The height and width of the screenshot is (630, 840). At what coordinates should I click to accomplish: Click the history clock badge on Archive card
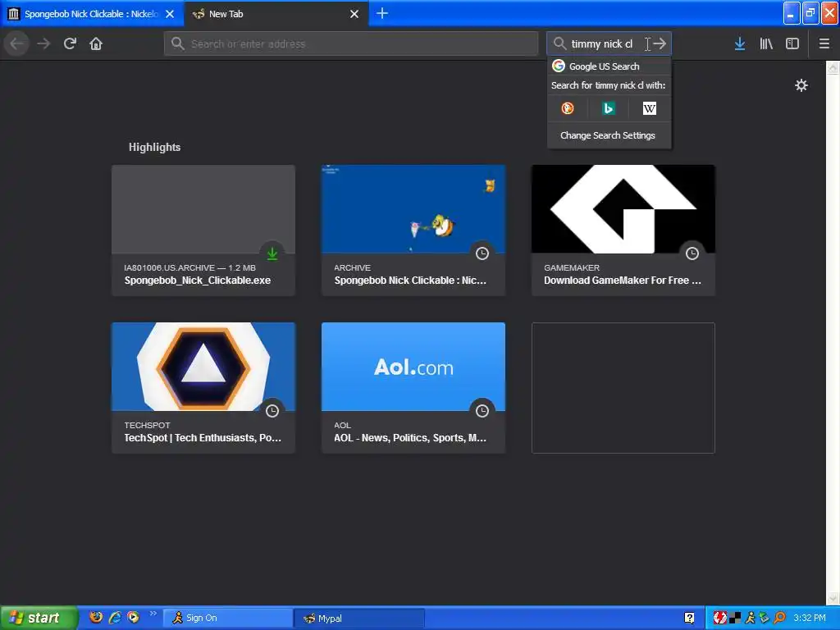482,253
